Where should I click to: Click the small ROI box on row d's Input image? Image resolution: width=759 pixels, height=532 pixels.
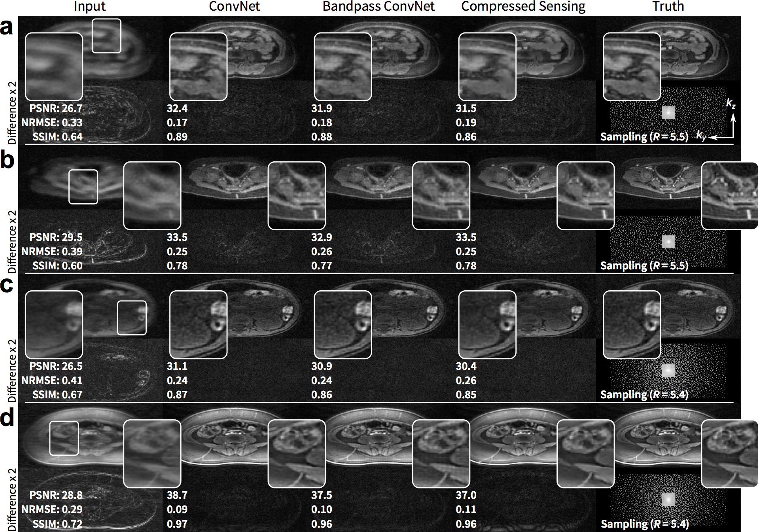click(64, 438)
